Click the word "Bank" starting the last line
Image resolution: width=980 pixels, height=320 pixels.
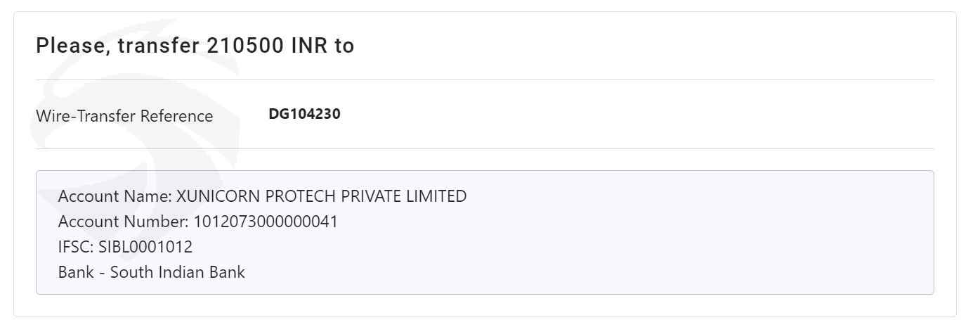coord(76,272)
